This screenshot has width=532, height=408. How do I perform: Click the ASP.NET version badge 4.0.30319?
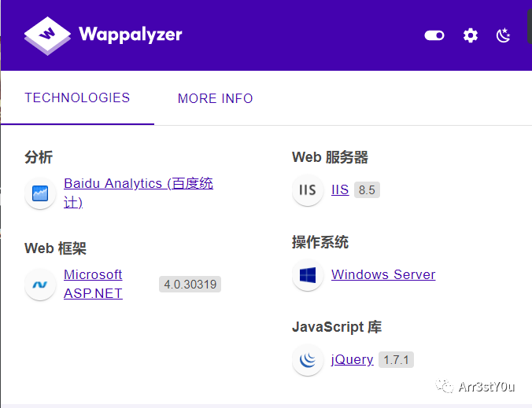tap(190, 284)
